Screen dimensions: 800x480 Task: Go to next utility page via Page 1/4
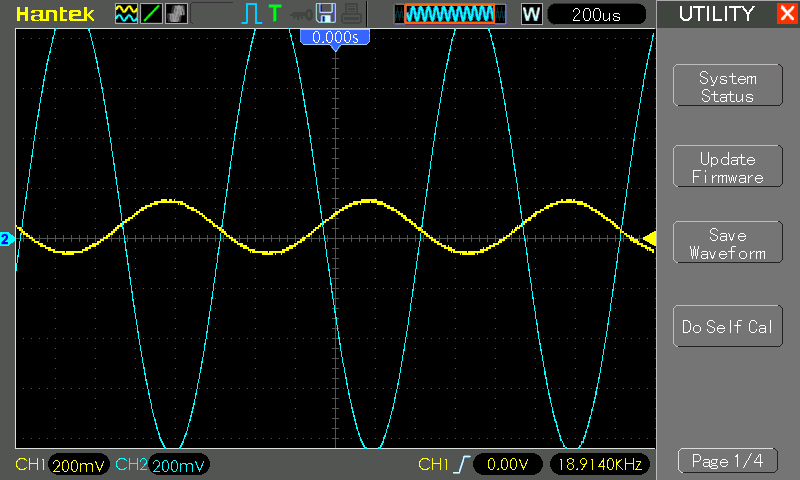727,461
